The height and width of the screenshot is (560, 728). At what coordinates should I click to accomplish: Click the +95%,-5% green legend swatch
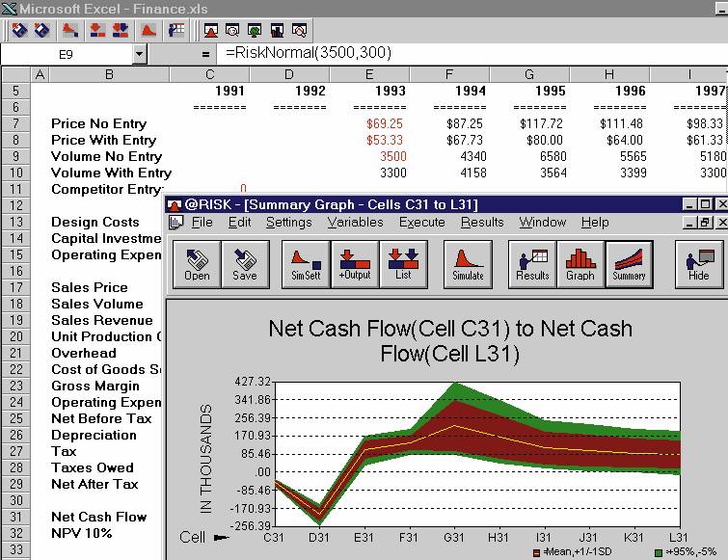658,552
